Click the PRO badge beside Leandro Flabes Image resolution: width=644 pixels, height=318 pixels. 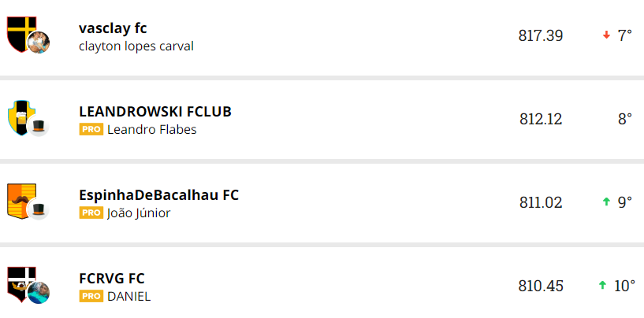pyautogui.click(x=91, y=129)
